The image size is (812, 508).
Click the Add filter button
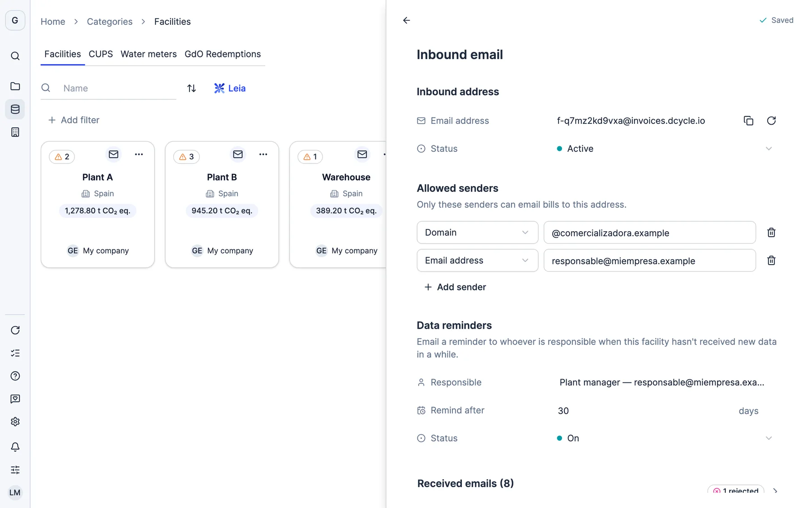coord(74,120)
